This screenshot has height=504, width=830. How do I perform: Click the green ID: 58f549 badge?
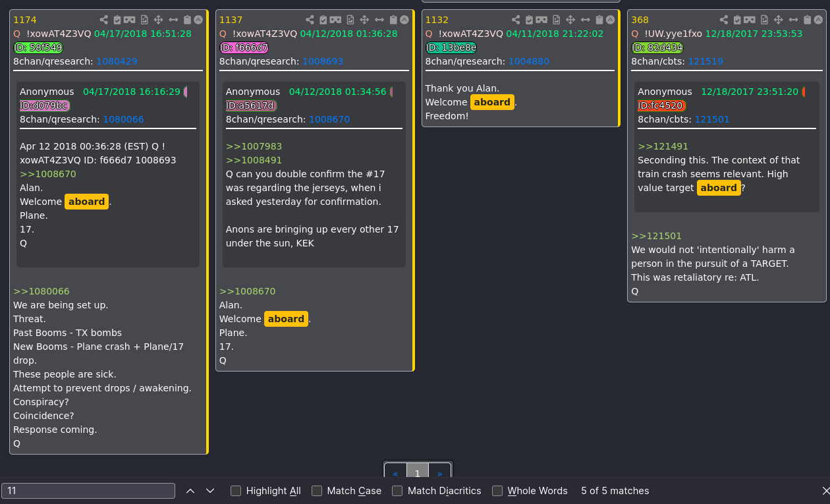38,47
